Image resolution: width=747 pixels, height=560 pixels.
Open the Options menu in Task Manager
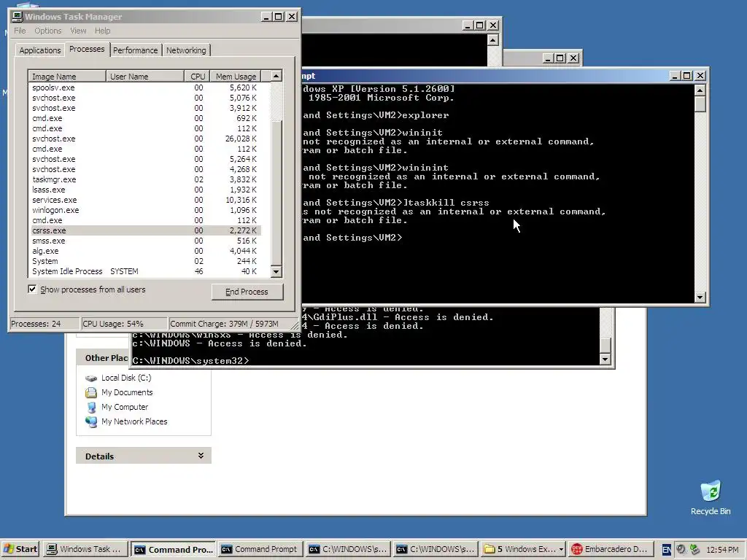click(47, 31)
